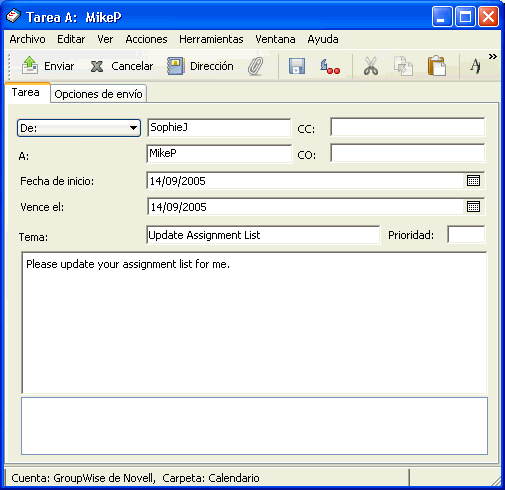Click the scissors cut icon
The image size is (505, 490).
pos(371,66)
